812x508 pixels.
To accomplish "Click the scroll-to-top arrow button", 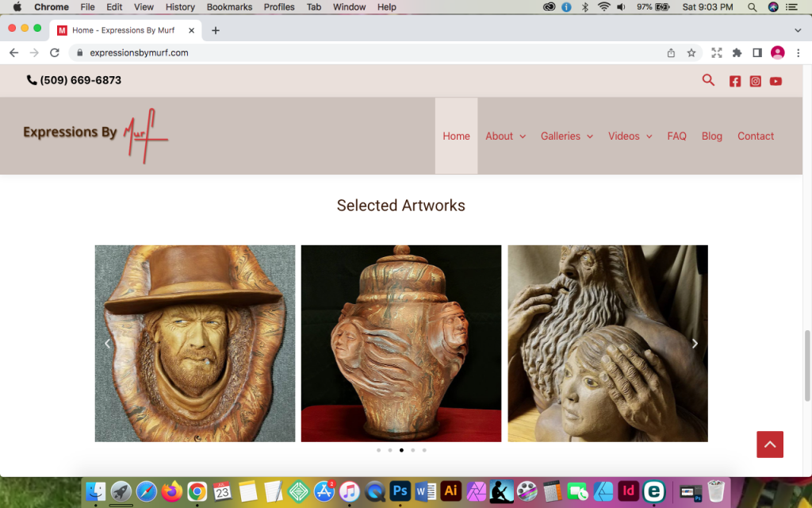I will 769,444.
